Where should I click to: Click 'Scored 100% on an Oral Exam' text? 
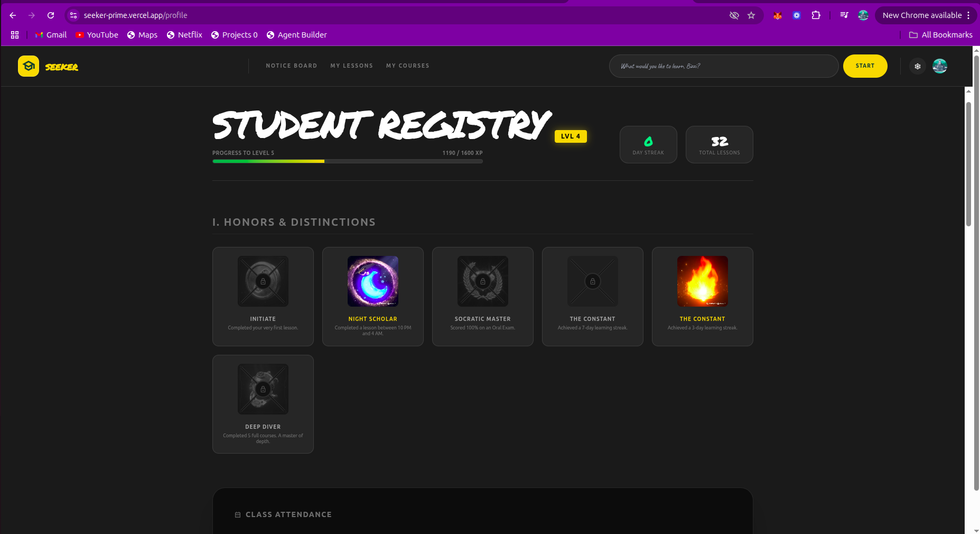point(483,328)
